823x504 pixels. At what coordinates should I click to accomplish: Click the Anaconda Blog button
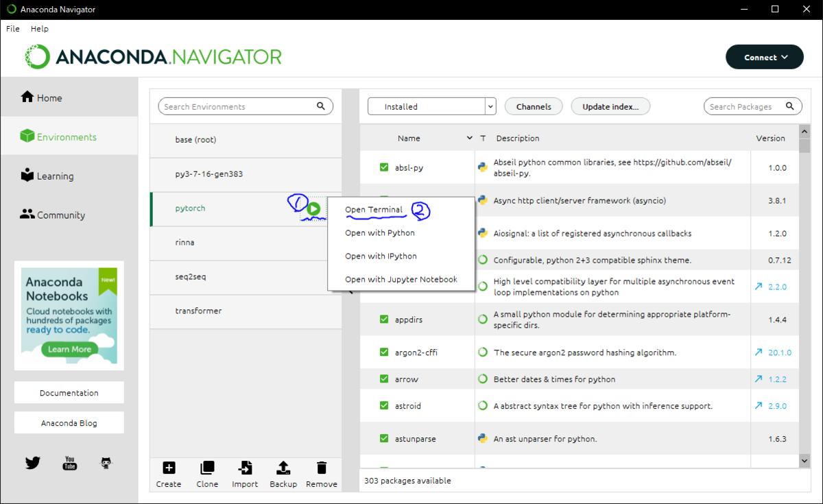pos(69,423)
